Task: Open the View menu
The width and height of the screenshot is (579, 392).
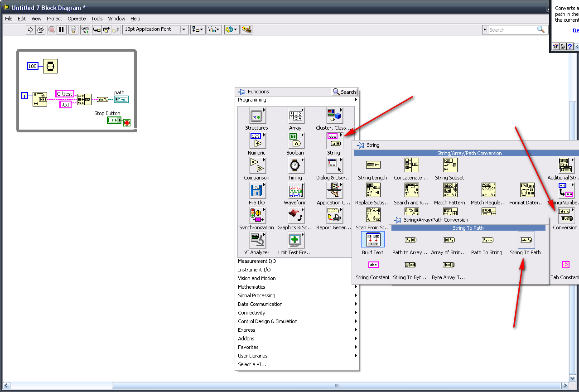Action: coord(36,19)
